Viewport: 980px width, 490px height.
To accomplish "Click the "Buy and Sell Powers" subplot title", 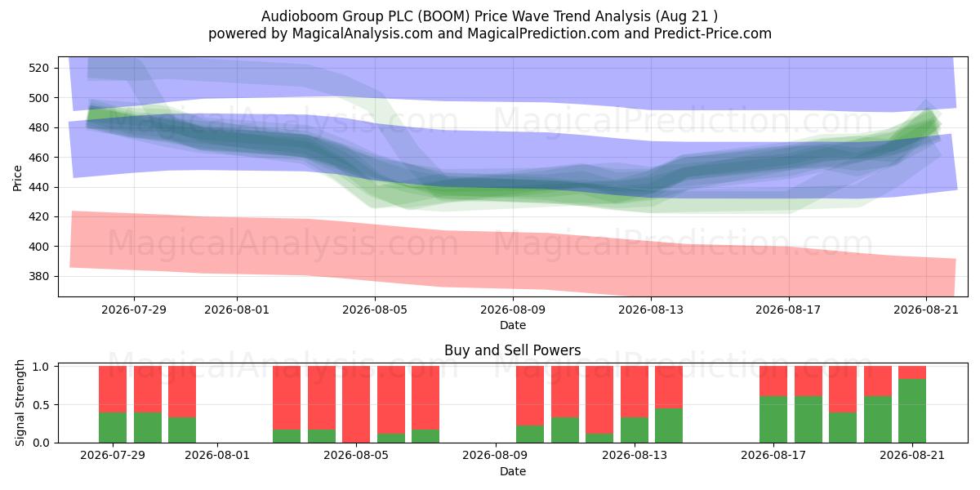I will point(513,350).
